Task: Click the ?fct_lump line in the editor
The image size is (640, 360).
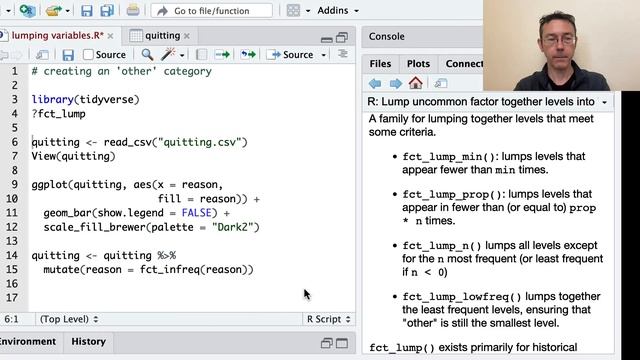Action: click(x=58, y=114)
